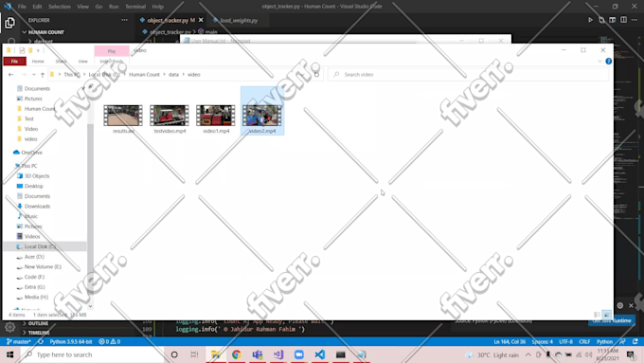
Task: Open VS Code icon in the taskbar
Action: pyautogui.click(x=320, y=354)
